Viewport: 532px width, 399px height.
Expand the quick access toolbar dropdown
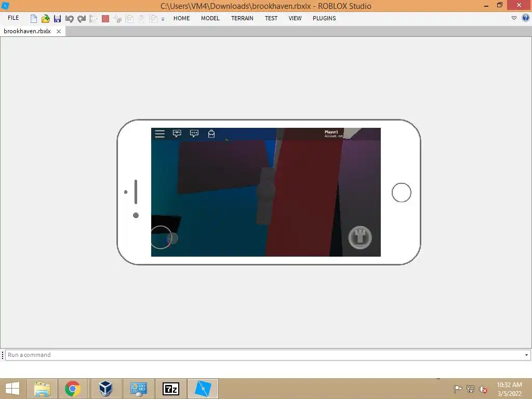(163, 19)
